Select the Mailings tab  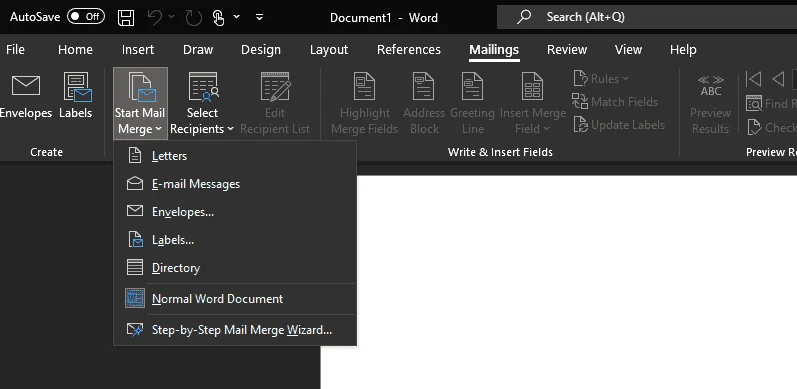tap(494, 49)
